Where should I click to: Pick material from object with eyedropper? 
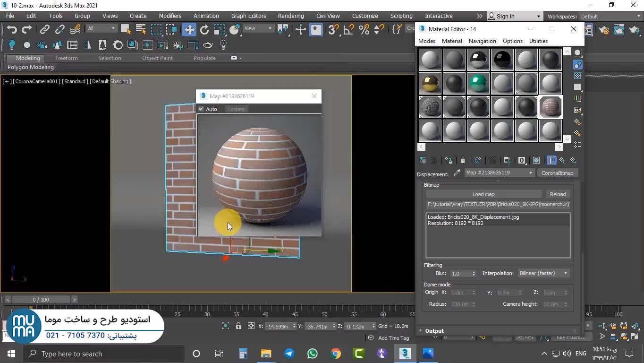(457, 173)
